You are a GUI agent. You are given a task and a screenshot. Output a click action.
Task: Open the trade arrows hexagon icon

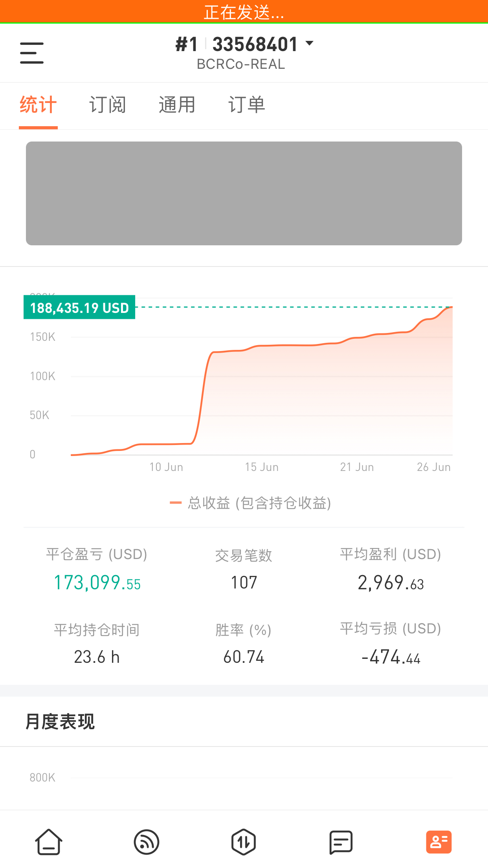tap(244, 842)
